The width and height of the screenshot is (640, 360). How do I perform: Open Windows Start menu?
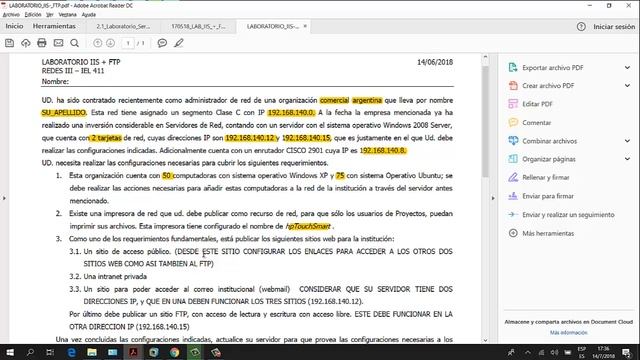point(10,352)
